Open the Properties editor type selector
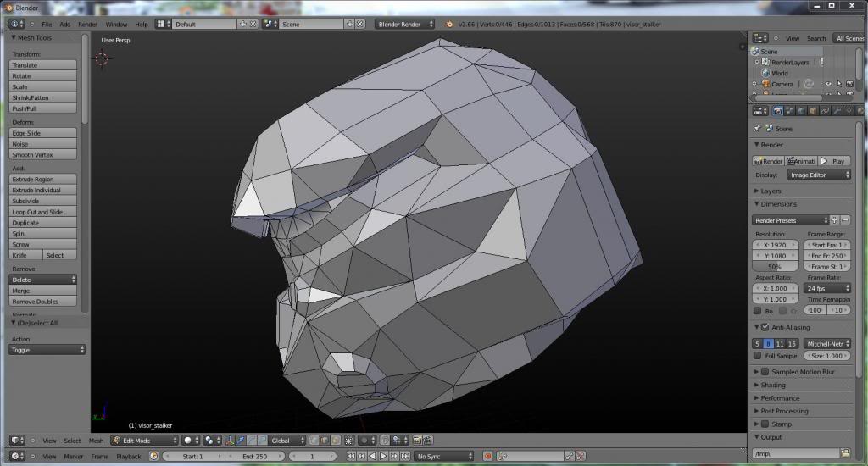Image resolution: width=868 pixels, height=466 pixels. coord(760,111)
